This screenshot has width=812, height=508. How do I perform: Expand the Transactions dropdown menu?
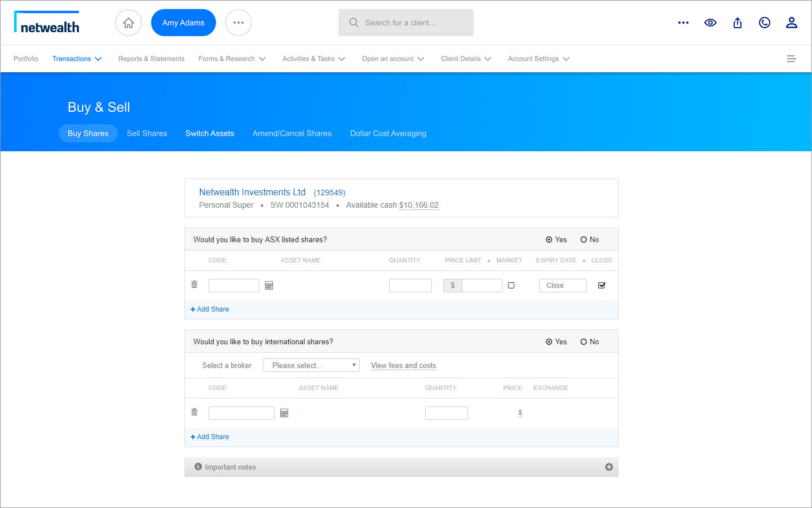(x=77, y=59)
